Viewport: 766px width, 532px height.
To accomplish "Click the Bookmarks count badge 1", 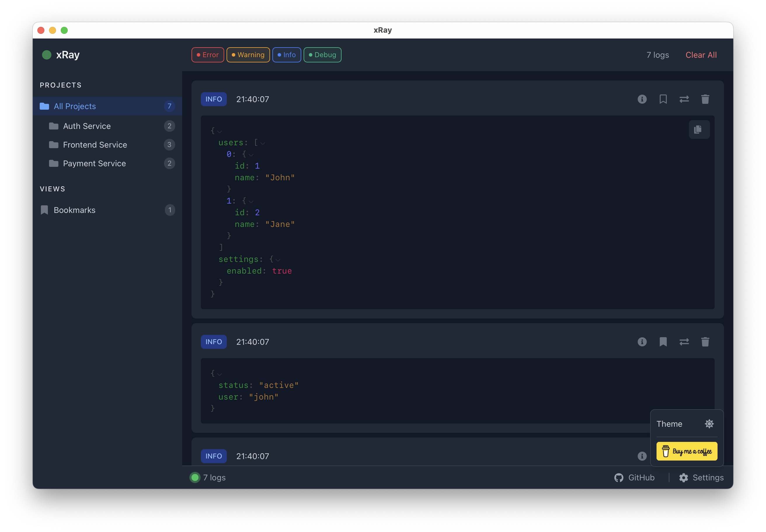I will (x=170, y=210).
